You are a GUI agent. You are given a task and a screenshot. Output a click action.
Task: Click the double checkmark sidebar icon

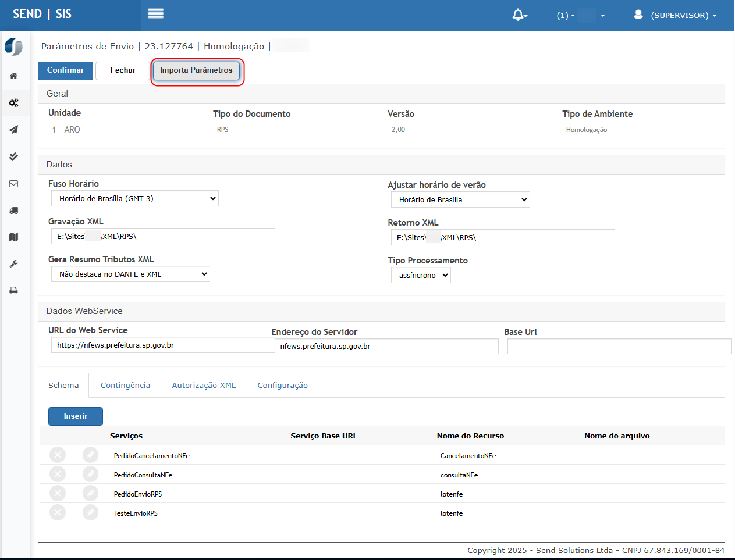(13, 157)
